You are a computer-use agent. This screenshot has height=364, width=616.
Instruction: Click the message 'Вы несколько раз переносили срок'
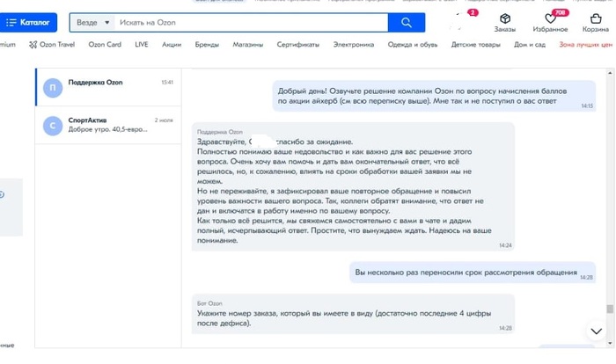coord(473,273)
